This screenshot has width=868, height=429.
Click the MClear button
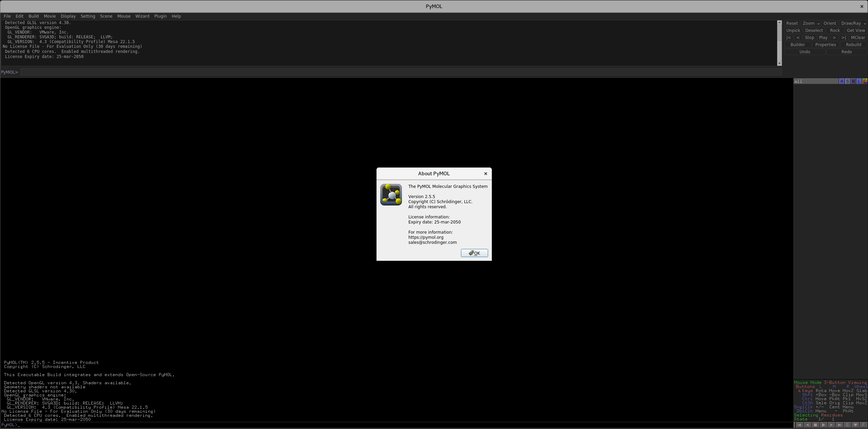tap(858, 38)
